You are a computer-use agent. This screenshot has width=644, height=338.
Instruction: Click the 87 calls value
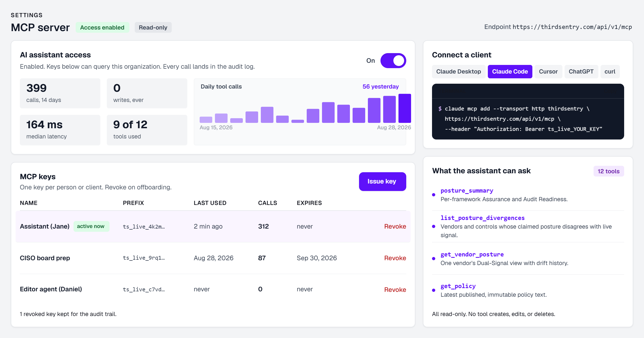point(262,258)
